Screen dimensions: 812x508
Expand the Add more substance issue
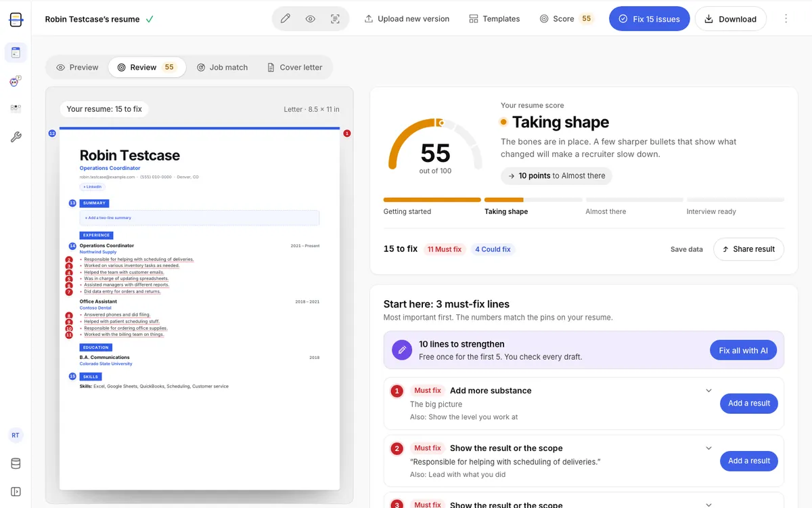pyautogui.click(x=709, y=391)
